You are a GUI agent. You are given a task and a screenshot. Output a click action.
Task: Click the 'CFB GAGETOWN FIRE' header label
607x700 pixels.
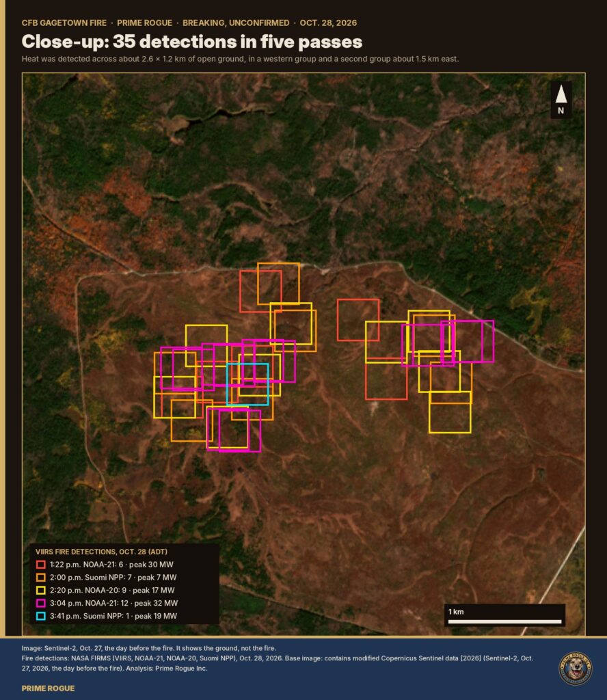[x=64, y=23]
